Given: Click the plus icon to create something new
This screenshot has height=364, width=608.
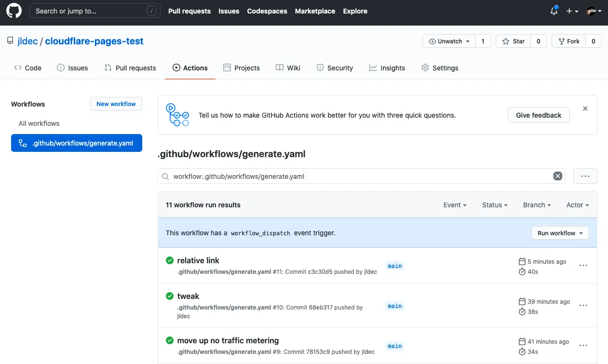Looking at the screenshot, I should [570, 11].
